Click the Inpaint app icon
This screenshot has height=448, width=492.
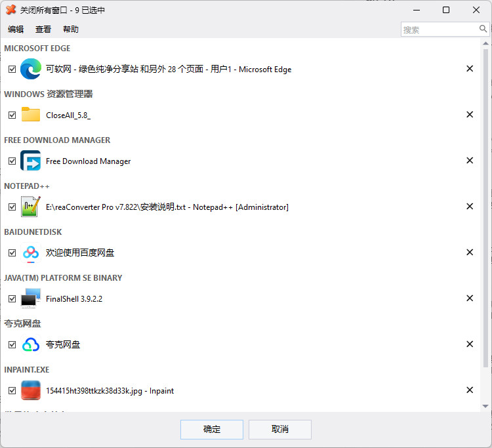pyautogui.click(x=30, y=390)
